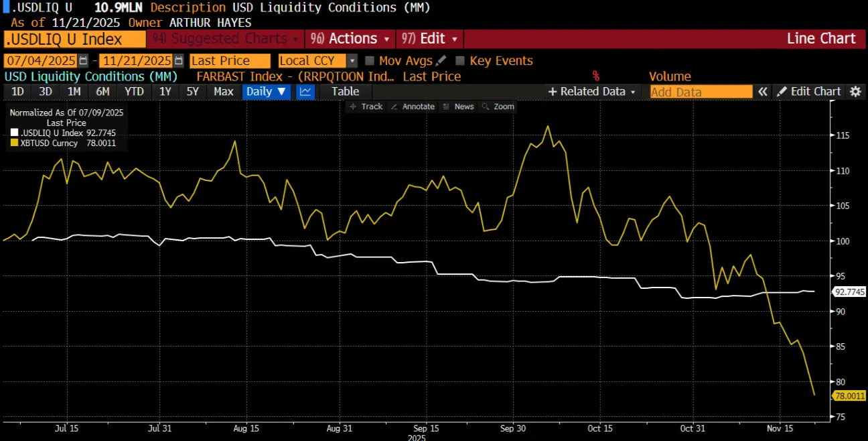Click the Edit Chart button
The width and height of the screenshot is (868, 441).
[809, 92]
